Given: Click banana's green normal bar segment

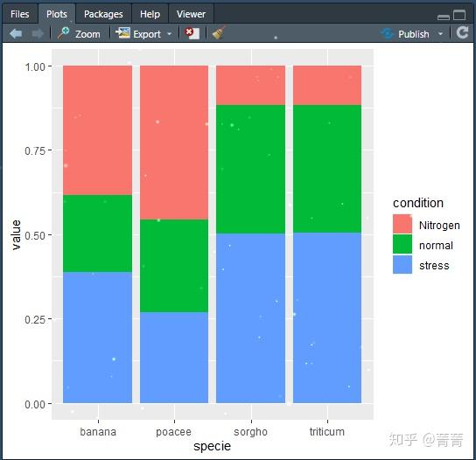Looking at the screenshot, I should [97, 233].
